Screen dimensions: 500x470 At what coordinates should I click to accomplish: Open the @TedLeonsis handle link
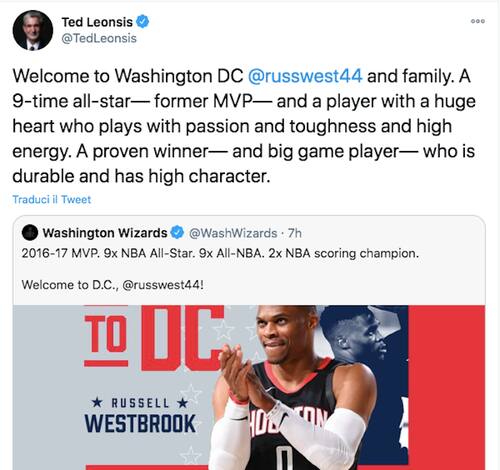(99, 38)
